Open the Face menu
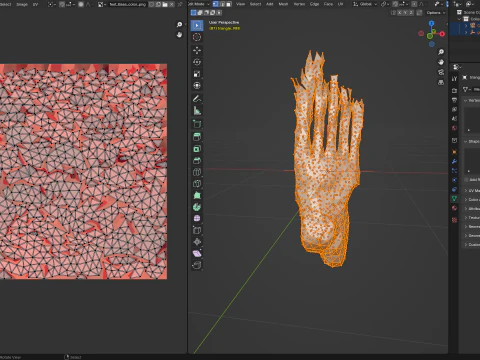 tap(328, 4)
